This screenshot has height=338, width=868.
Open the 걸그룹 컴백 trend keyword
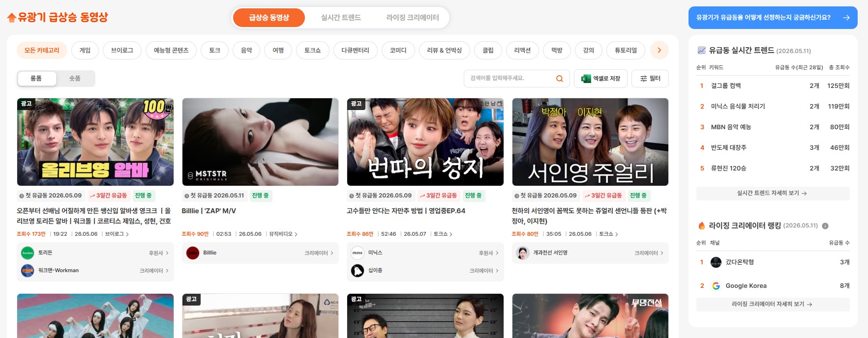(726, 86)
